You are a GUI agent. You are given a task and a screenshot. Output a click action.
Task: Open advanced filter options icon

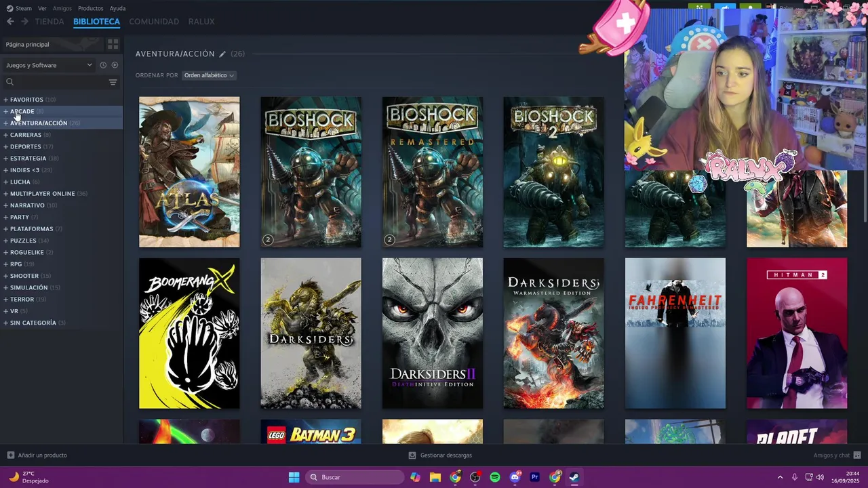pos(113,82)
